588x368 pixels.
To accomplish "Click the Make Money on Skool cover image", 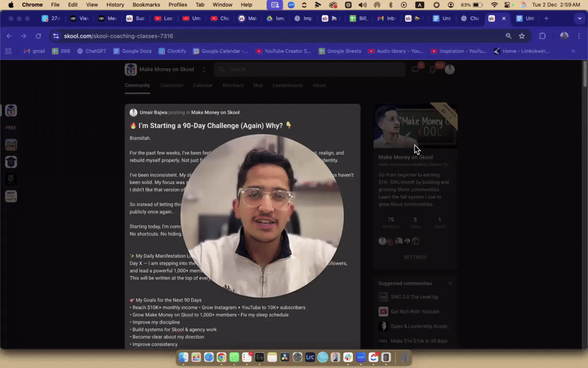I will (x=415, y=125).
